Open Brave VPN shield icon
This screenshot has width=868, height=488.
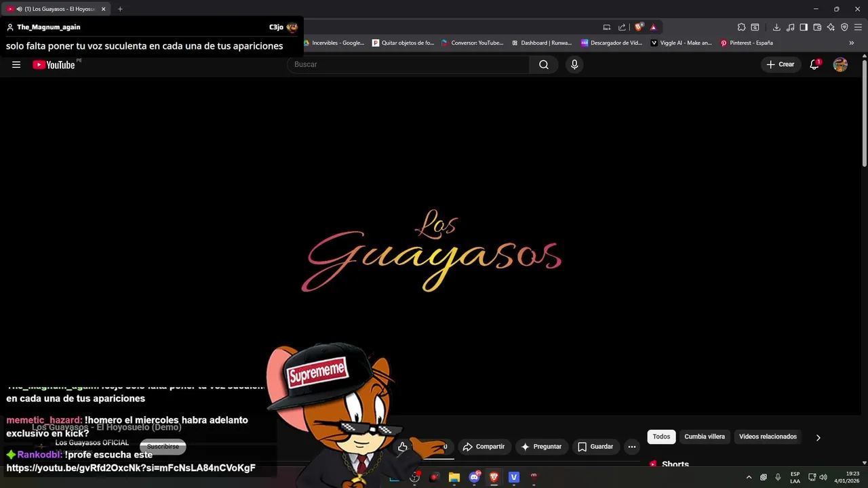[x=844, y=27]
